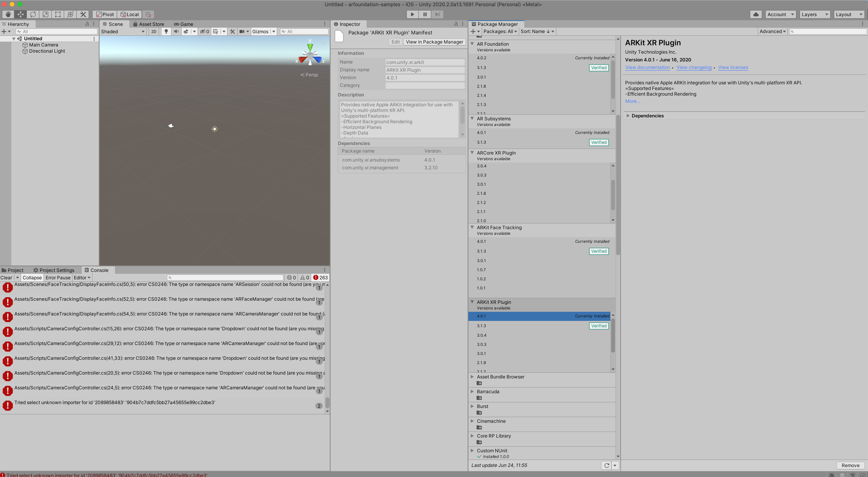The image size is (868, 477).
Task: Pause play mode with the pause button
Action: pyautogui.click(x=425, y=14)
